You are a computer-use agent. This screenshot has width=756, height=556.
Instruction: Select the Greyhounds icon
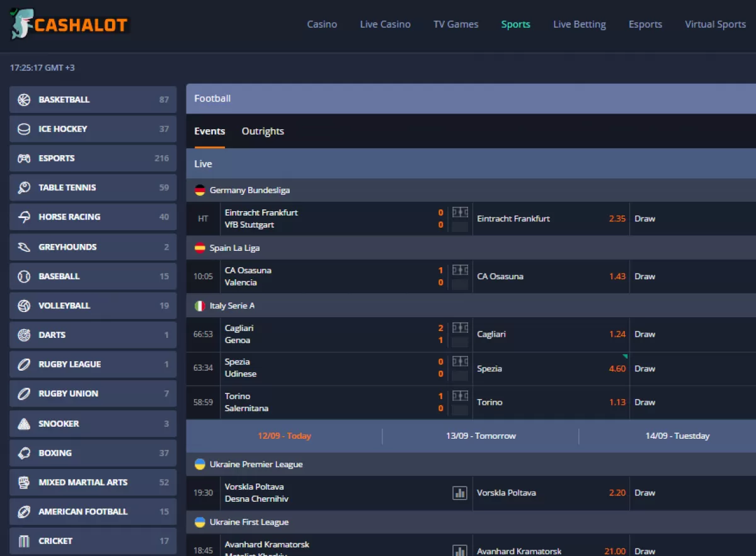coord(24,247)
